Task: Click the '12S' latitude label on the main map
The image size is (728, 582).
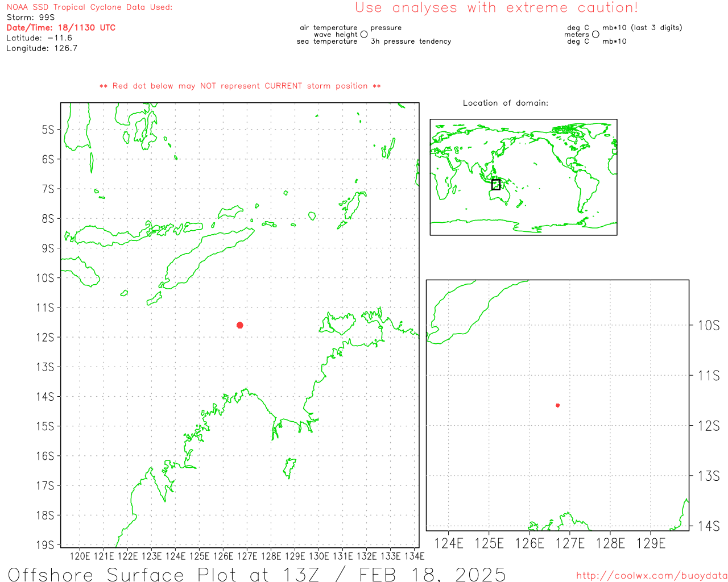Action: (x=45, y=338)
